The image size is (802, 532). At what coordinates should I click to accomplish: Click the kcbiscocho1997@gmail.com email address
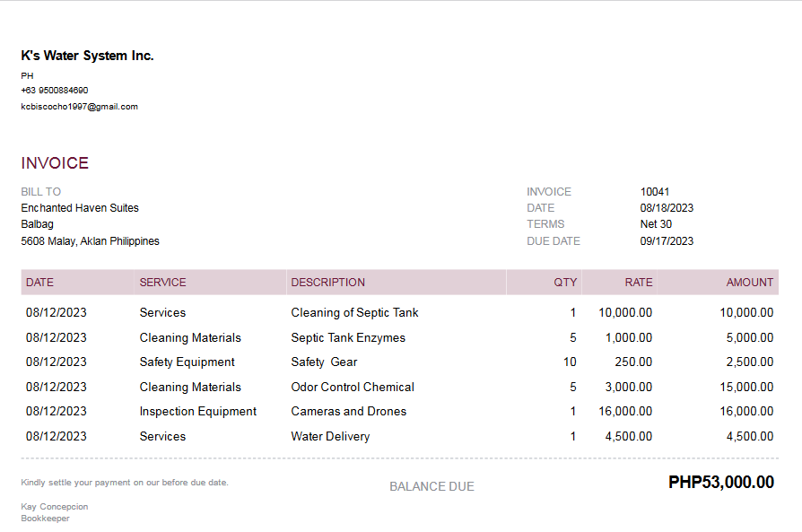(x=80, y=107)
